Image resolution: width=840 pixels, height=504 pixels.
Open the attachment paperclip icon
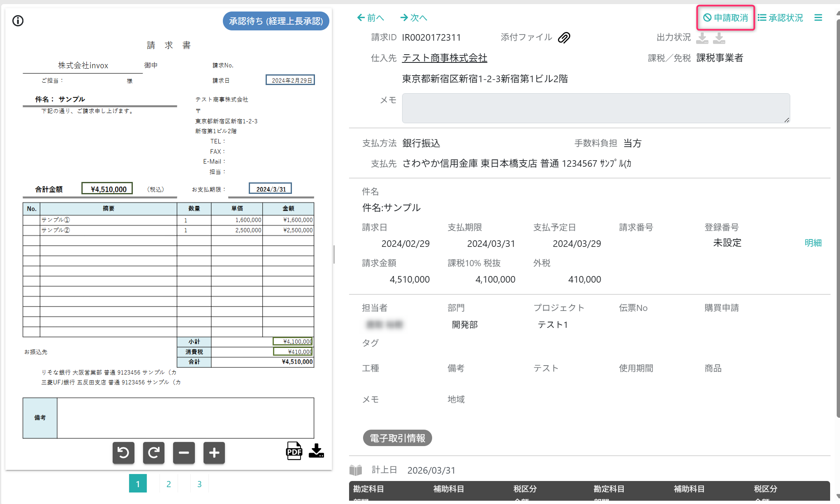pos(564,38)
